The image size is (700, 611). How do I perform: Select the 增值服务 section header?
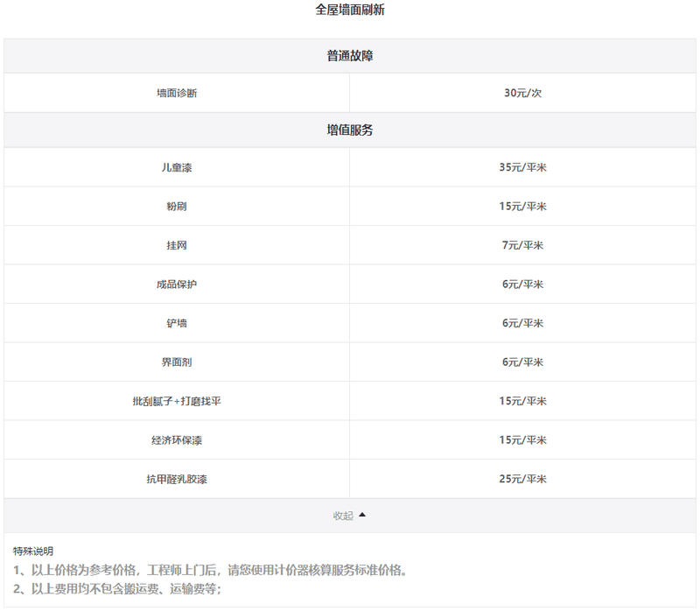350,130
